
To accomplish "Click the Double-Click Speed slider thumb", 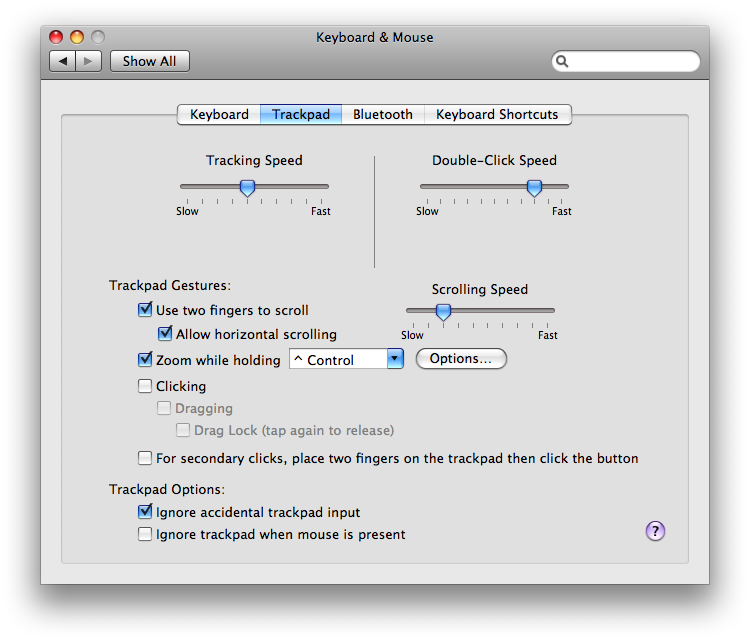I will click(x=534, y=188).
